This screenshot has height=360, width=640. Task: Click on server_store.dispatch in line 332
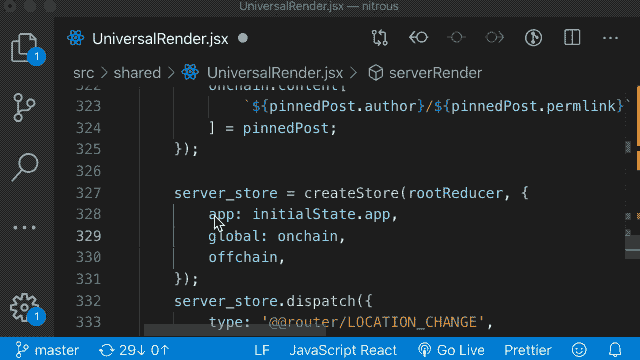tap(265, 301)
